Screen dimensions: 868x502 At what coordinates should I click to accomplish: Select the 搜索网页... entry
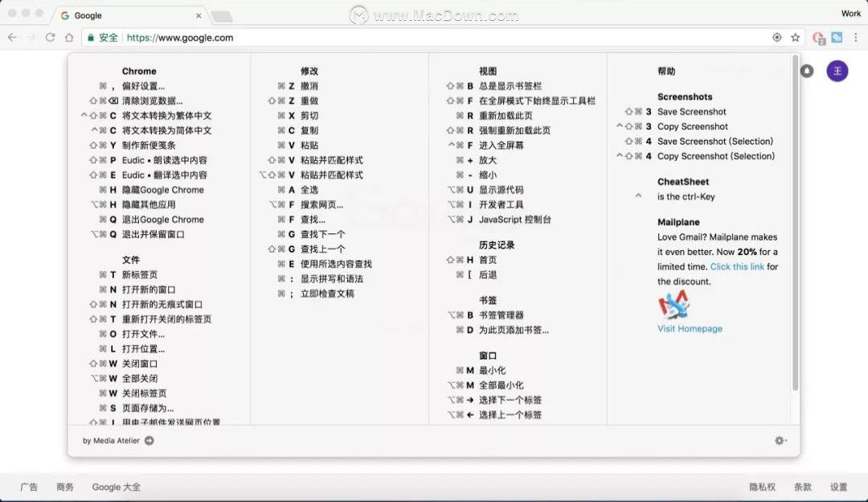[x=321, y=204]
